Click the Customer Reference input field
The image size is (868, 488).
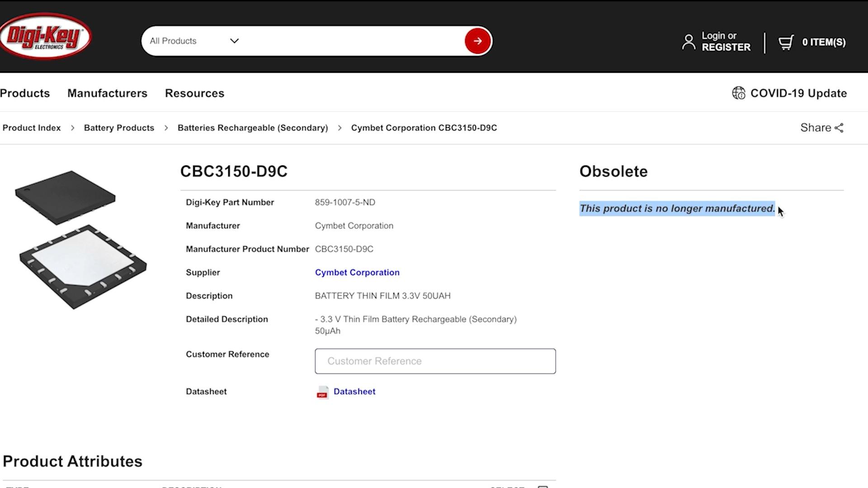pos(435,361)
